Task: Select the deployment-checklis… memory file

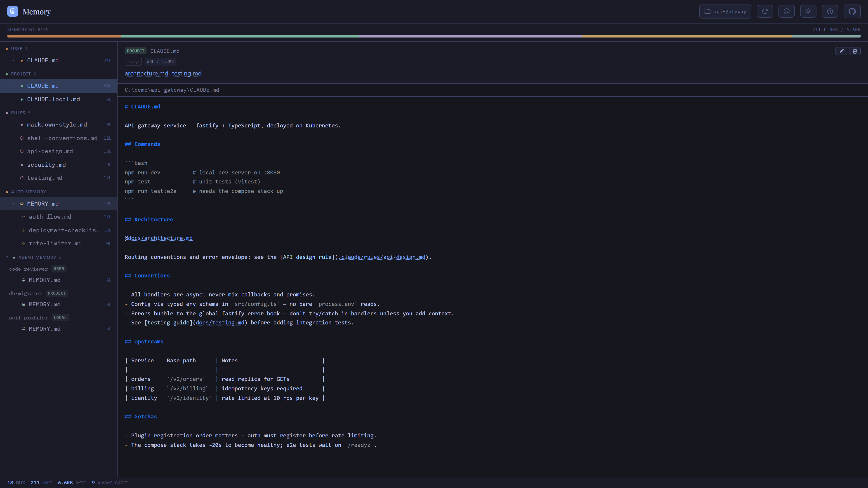Action: coord(59,230)
